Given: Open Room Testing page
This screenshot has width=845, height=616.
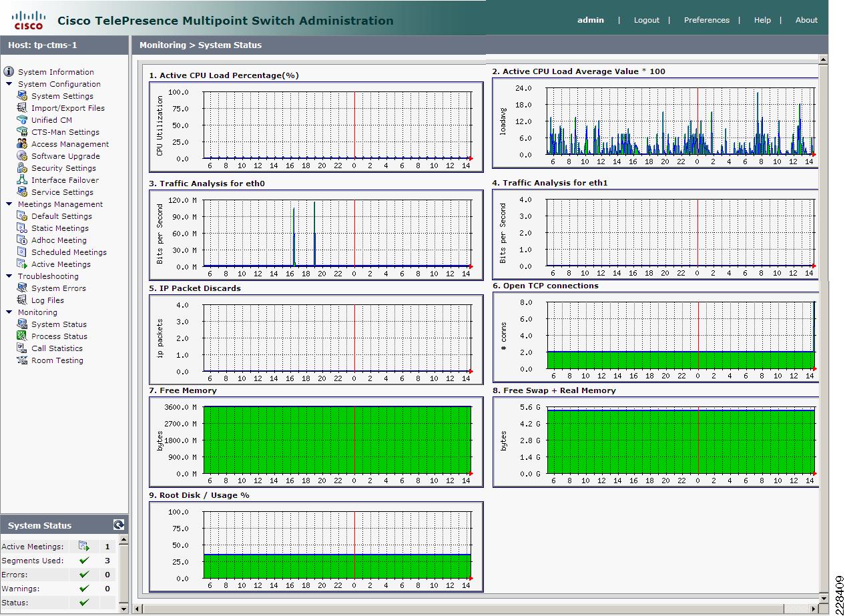Looking at the screenshot, I should [57, 360].
